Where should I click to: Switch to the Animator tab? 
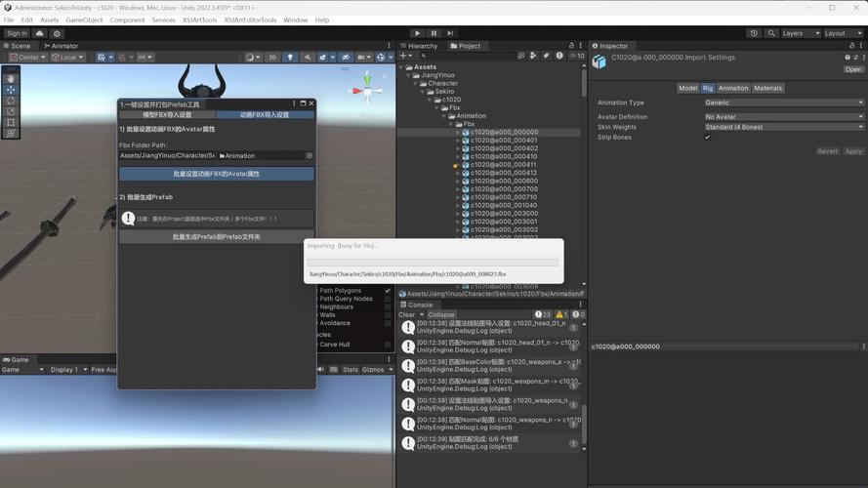click(x=61, y=46)
